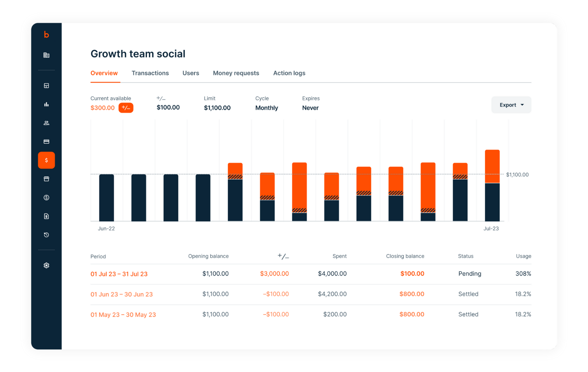Click the orange b logo in sidebar

click(46, 35)
